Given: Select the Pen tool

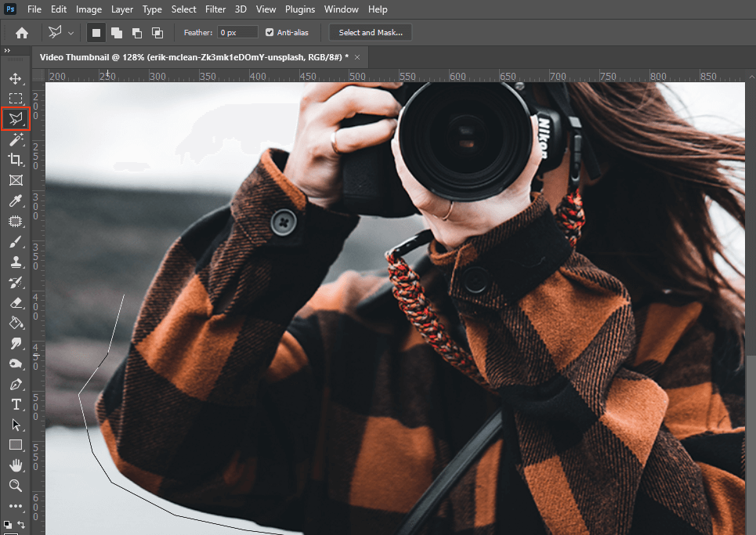Looking at the screenshot, I should click(16, 384).
